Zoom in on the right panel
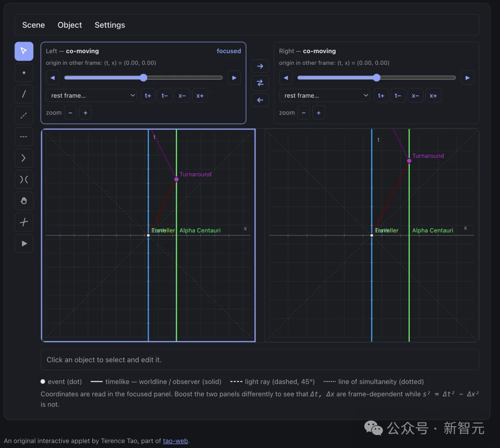This screenshot has height=448, width=500. tap(319, 112)
